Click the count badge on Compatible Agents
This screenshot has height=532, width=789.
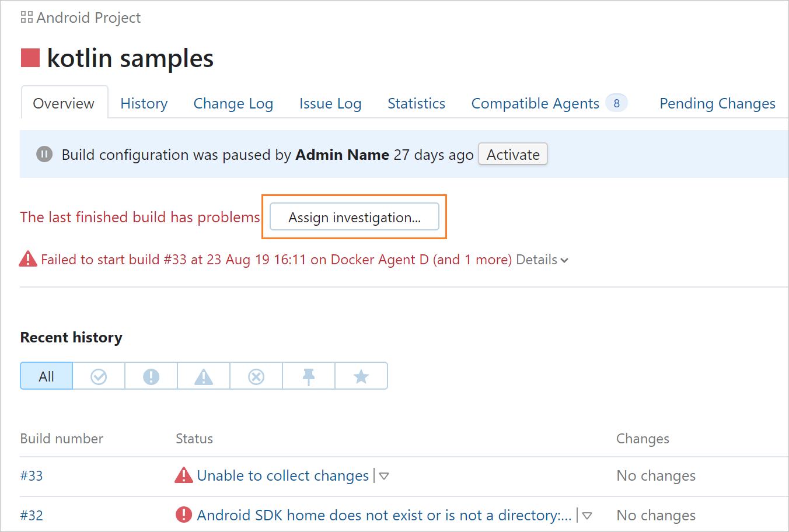point(617,103)
